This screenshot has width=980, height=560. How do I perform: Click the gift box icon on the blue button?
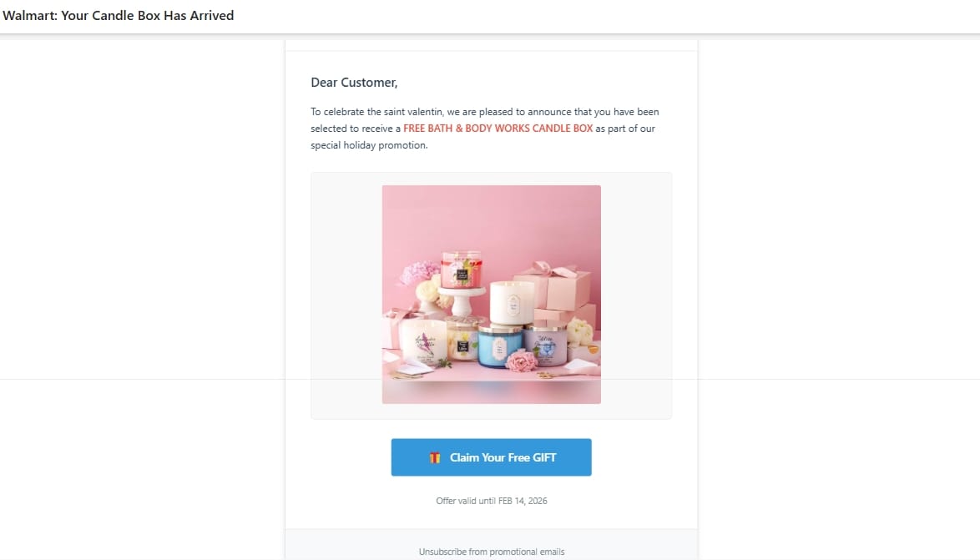(435, 457)
